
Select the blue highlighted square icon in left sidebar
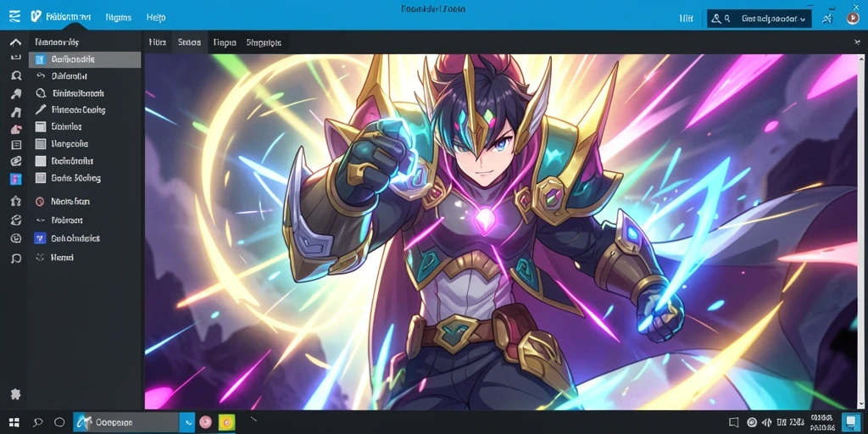coord(16,180)
